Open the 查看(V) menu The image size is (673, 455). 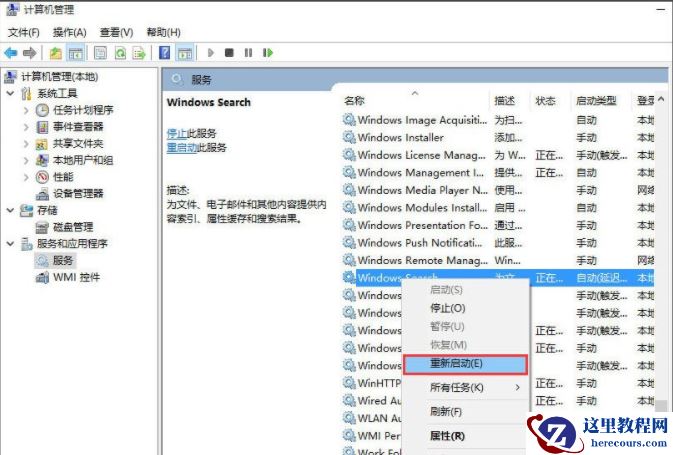116,32
